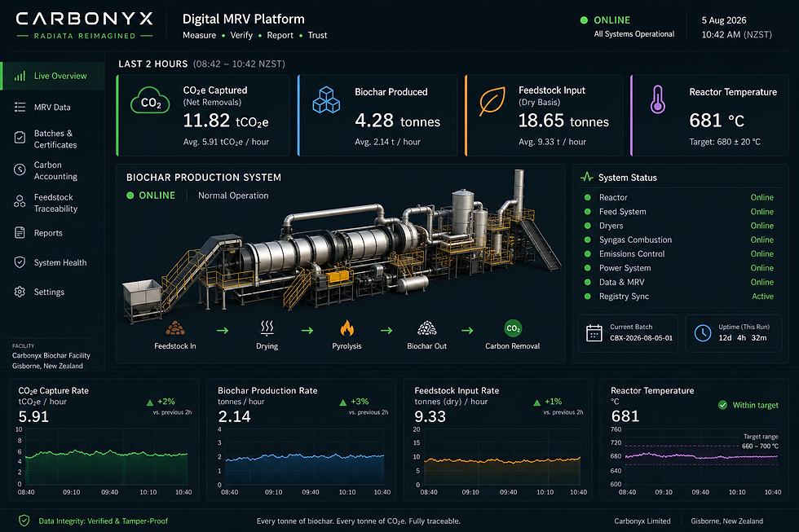Open the Uptime (This Run) card
799x532 pixels.
(x=734, y=333)
